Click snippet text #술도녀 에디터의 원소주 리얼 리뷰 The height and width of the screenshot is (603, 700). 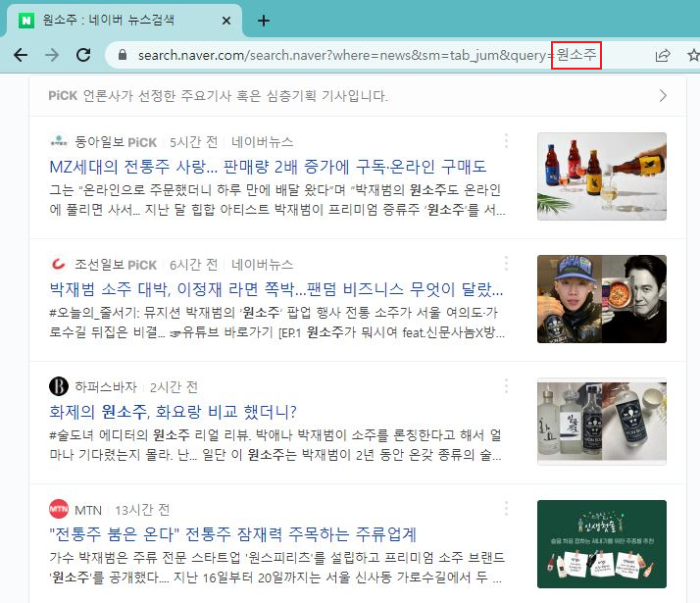tap(275, 444)
